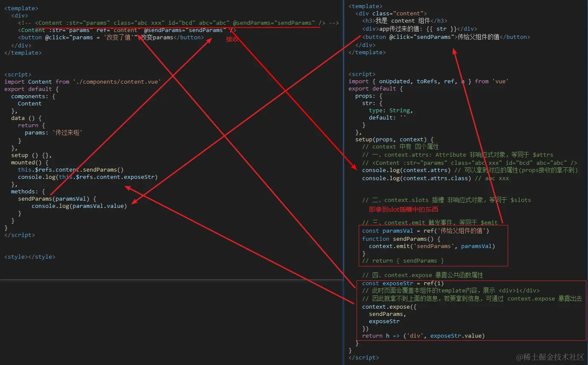The height and width of the screenshot is (365, 588).
Task: Select the comment starting 此时页面会覆盖本组件
Action: pyautogui.click(x=451, y=291)
